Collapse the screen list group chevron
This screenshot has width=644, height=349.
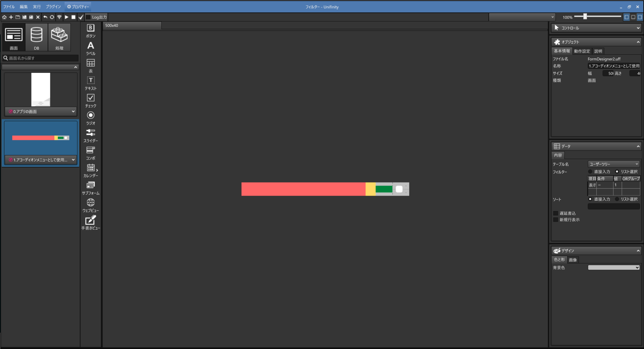click(x=75, y=67)
